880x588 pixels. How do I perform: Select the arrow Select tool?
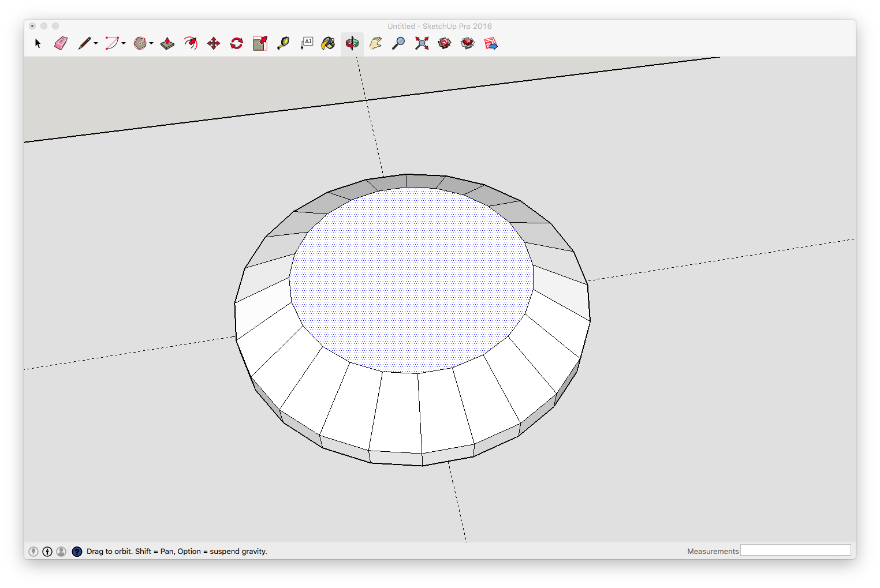click(38, 43)
